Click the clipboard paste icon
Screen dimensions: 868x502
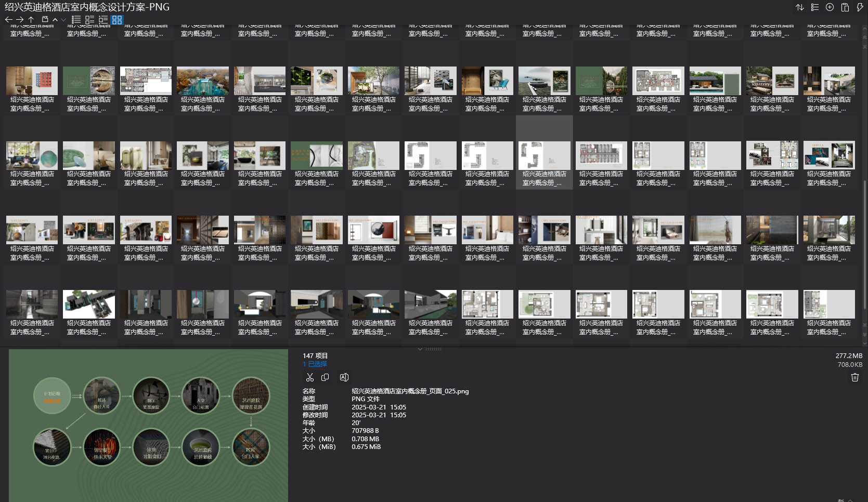[x=845, y=7]
